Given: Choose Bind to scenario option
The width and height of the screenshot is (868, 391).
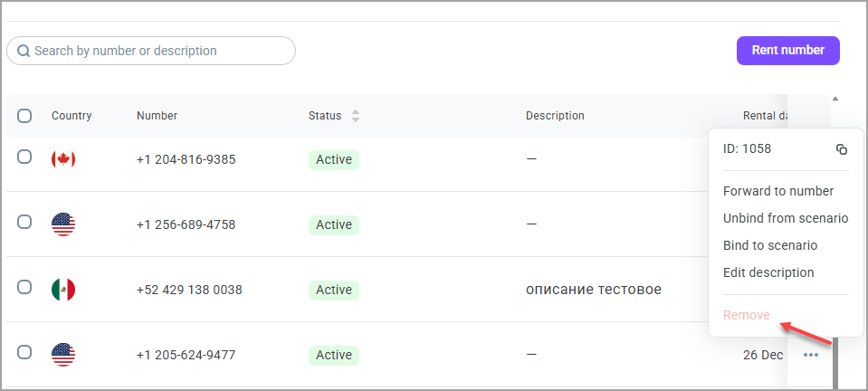Looking at the screenshot, I should tap(770, 245).
